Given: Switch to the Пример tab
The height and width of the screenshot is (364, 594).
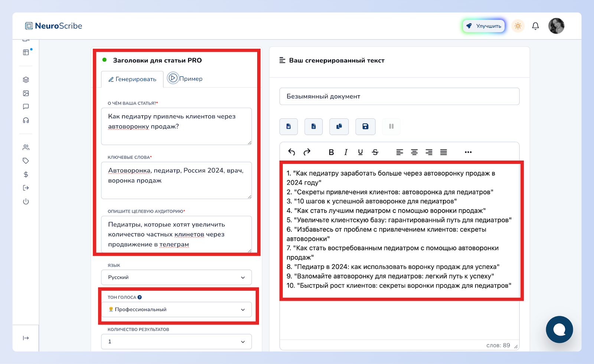Looking at the screenshot, I should click(185, 78).
